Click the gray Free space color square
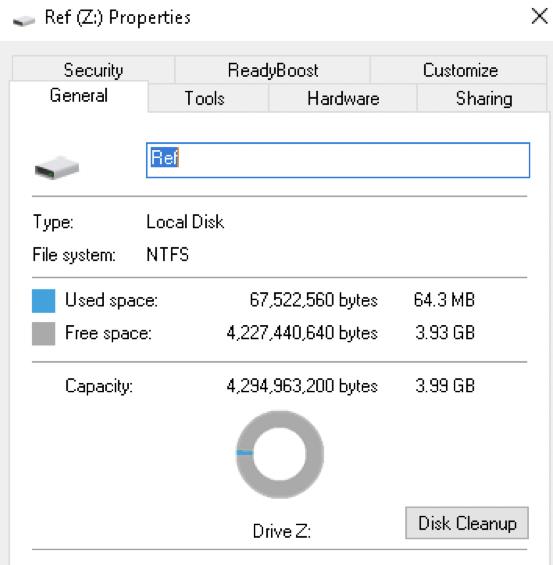The image size is (553, 565). [x=44, y=334]
